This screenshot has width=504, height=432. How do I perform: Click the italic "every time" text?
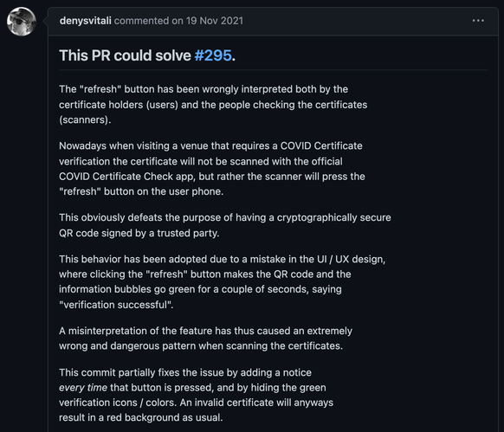click(x=83, y=388)
